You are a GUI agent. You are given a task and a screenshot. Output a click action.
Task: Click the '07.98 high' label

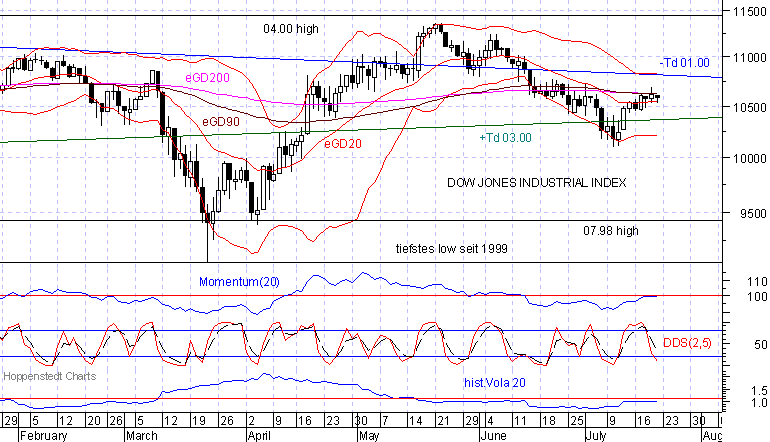point(611,231)
